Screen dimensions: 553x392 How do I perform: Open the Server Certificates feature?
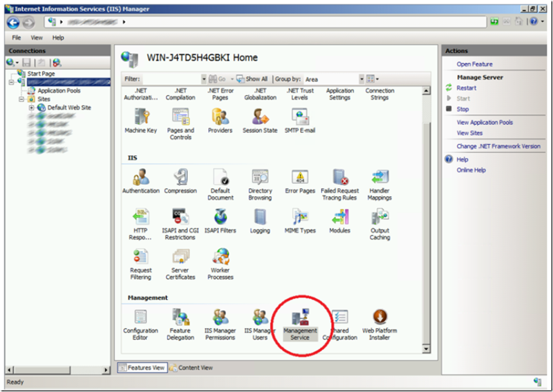pyautogui.click(x=181, y=264)
